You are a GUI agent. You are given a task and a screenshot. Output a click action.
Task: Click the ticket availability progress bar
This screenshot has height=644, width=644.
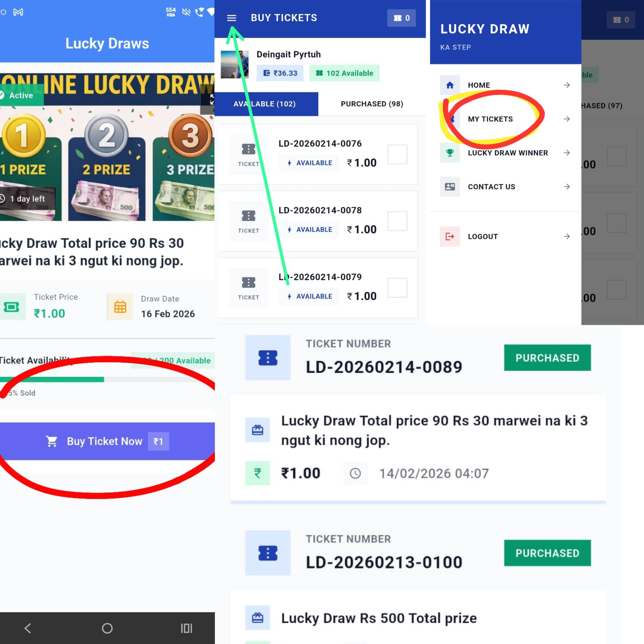click(x=107, y=379)
